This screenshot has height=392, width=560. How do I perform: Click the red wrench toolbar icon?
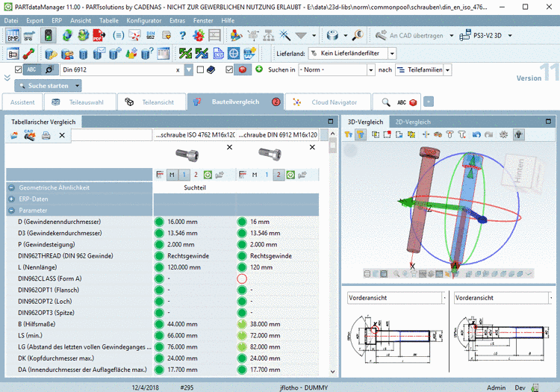tap(28, 54)
